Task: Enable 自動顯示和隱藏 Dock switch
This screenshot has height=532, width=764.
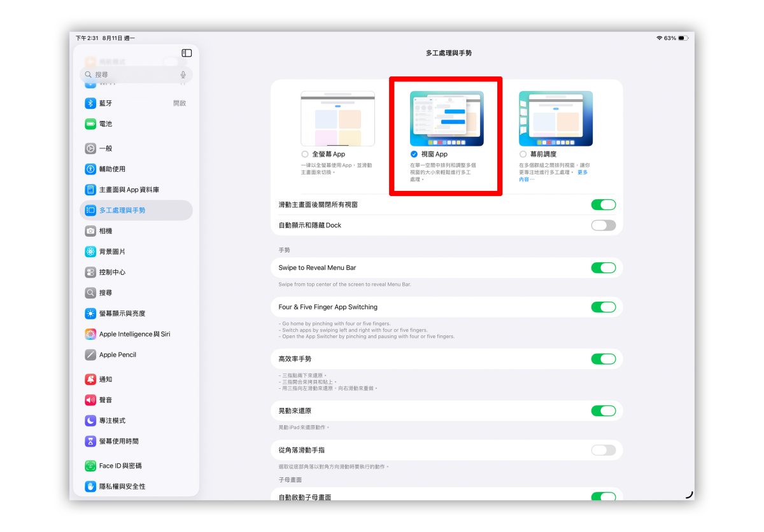Action: coord(604,225)
